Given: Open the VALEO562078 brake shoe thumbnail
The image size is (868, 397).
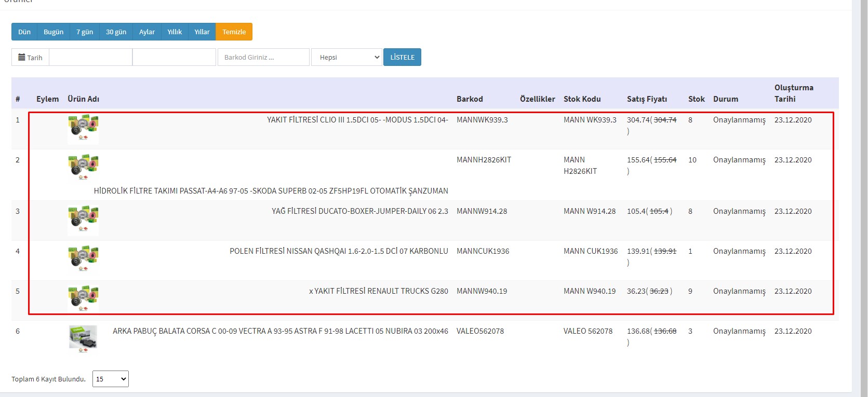Looking at the screenshot, I should 83,339.
